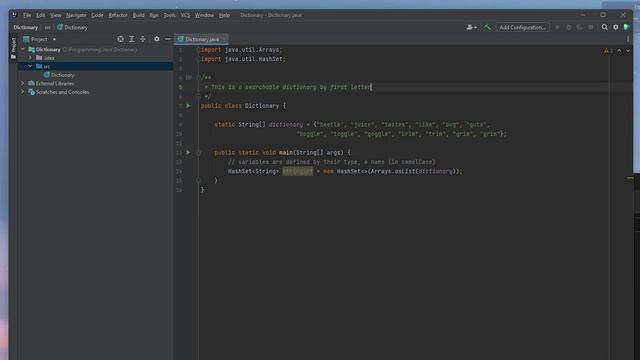
Task: Click the warning triangle inspection indicator
Action: [x=608, y=51]
